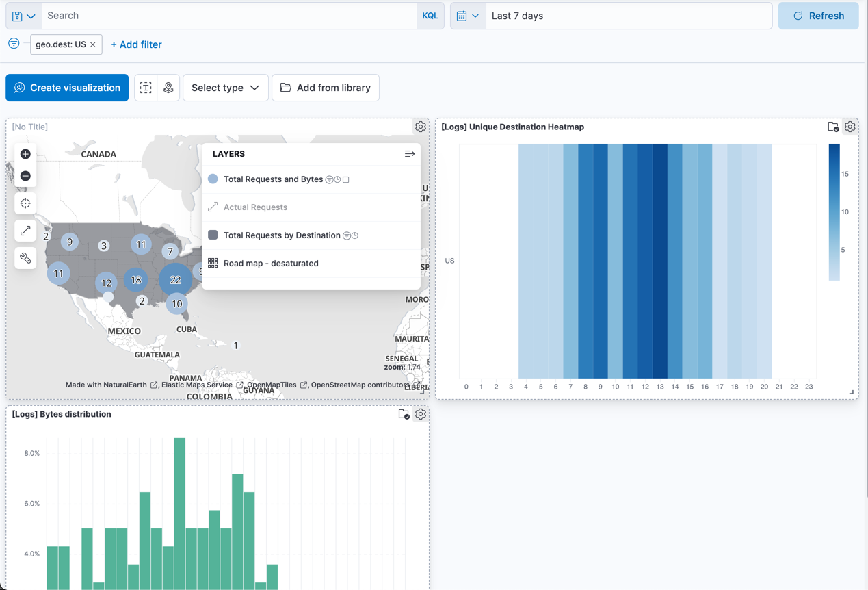Switch query language via the KQL label
868x590 pixels.
pyautogui.click(x=430, y=15)
